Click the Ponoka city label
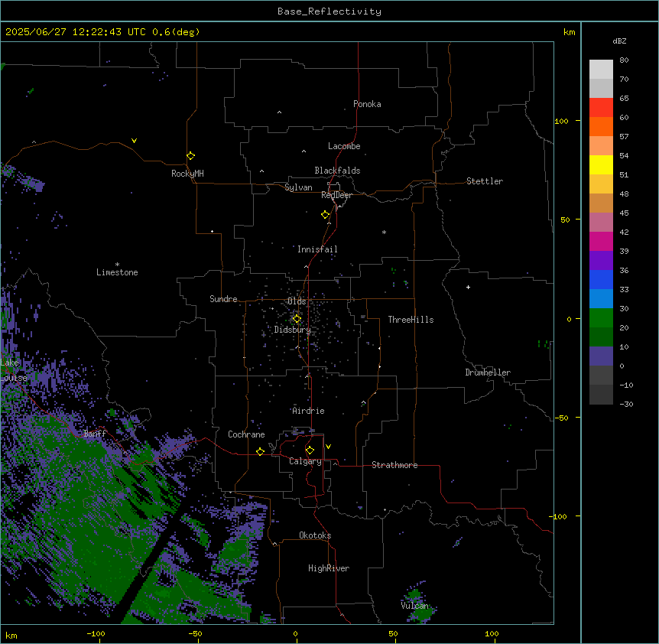 [367, 104]
